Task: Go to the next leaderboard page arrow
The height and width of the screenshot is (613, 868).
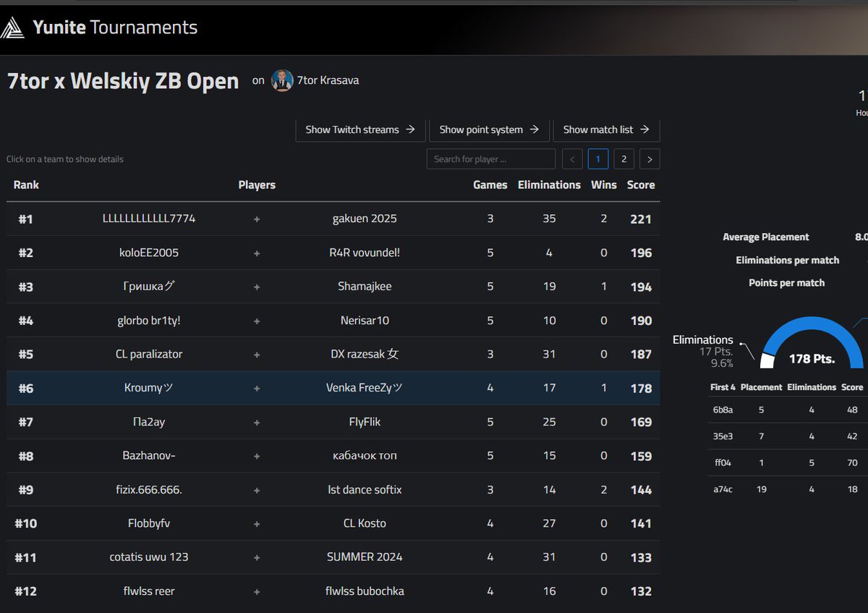Action: (650, 159)
